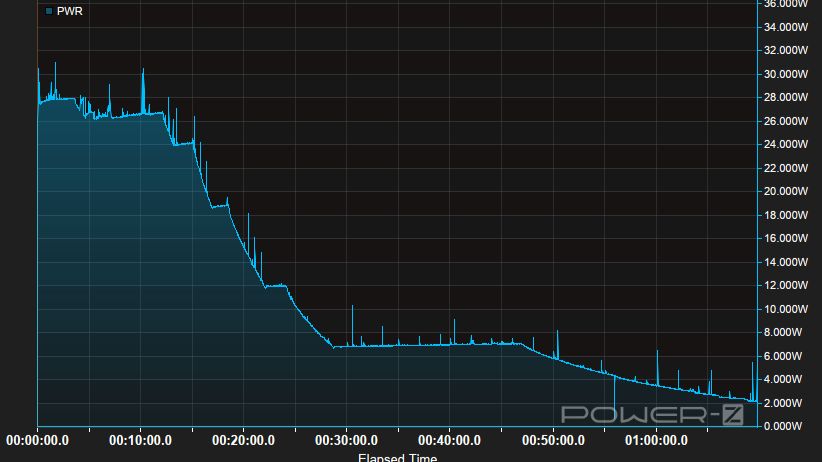Click the 34.000W power axis label
Viewport: 822px width, 462px height.
[785, 27]
